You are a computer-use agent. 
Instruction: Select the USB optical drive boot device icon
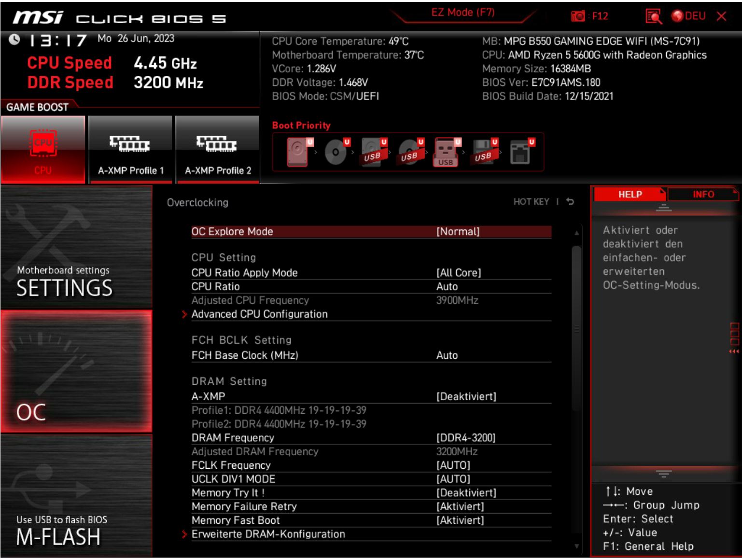point(410,152)
